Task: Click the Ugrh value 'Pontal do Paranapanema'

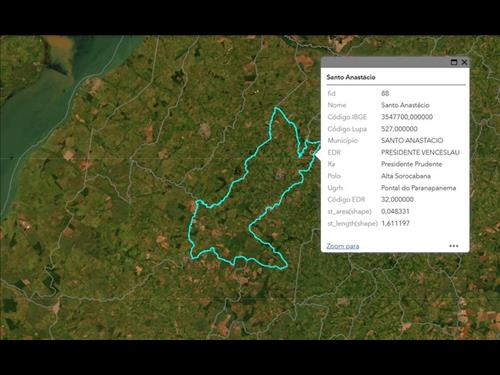Action: pyautogui.click(x=419, y=188)
